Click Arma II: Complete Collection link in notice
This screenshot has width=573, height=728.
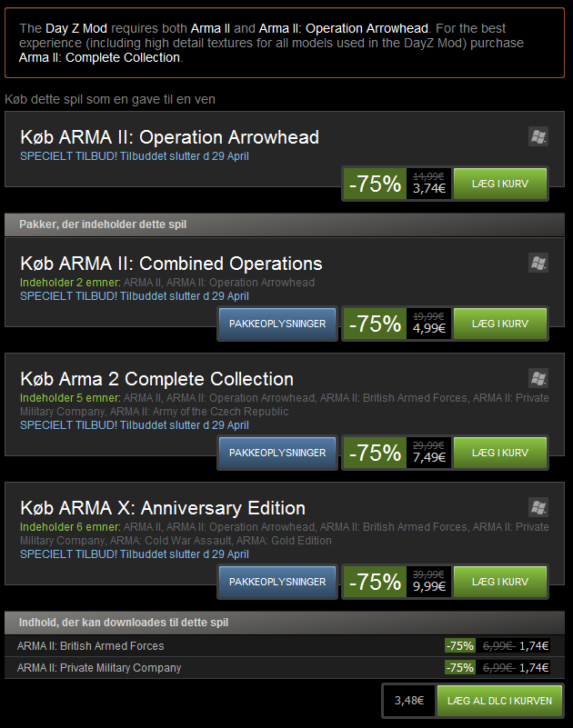99,58
